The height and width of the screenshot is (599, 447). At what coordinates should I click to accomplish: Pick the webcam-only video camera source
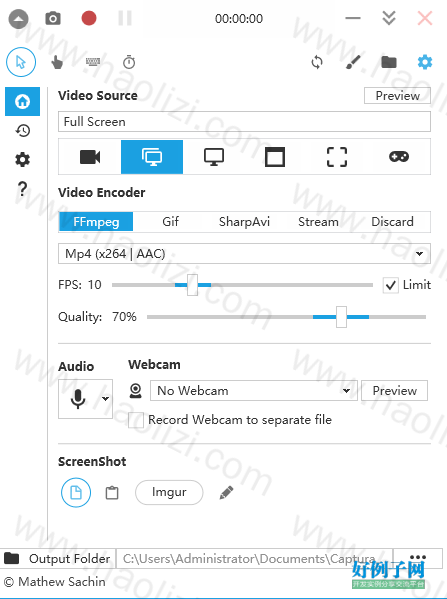(x=90, y=157)
